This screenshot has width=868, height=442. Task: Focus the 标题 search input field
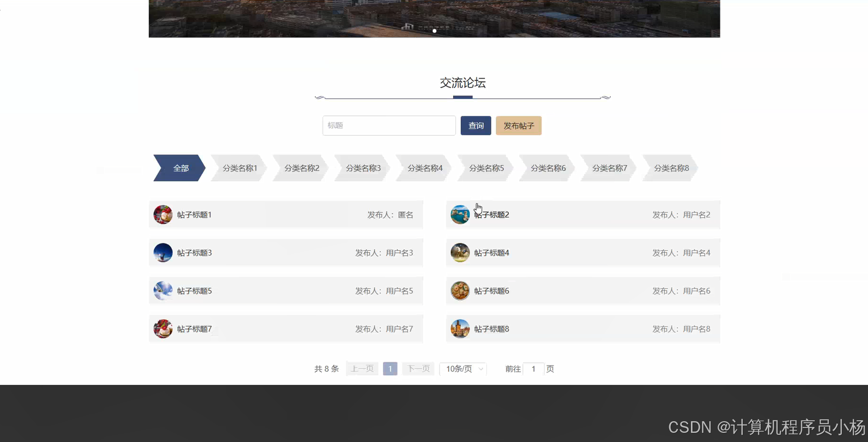click(x=389, y=126)
